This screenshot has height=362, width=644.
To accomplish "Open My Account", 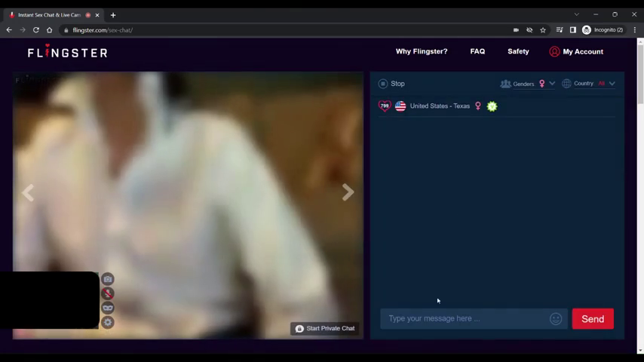I will 576,51.
